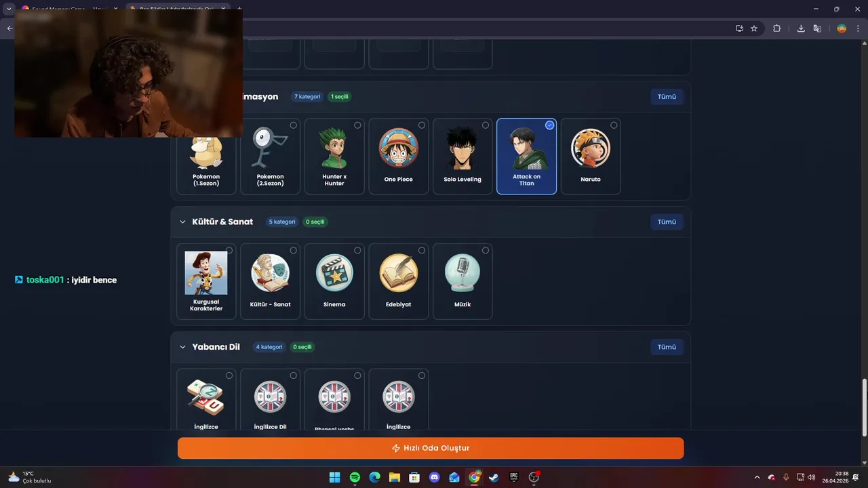Click the Yabancı Dil section title
868x488 pixels.
click(x=216, y=347)
